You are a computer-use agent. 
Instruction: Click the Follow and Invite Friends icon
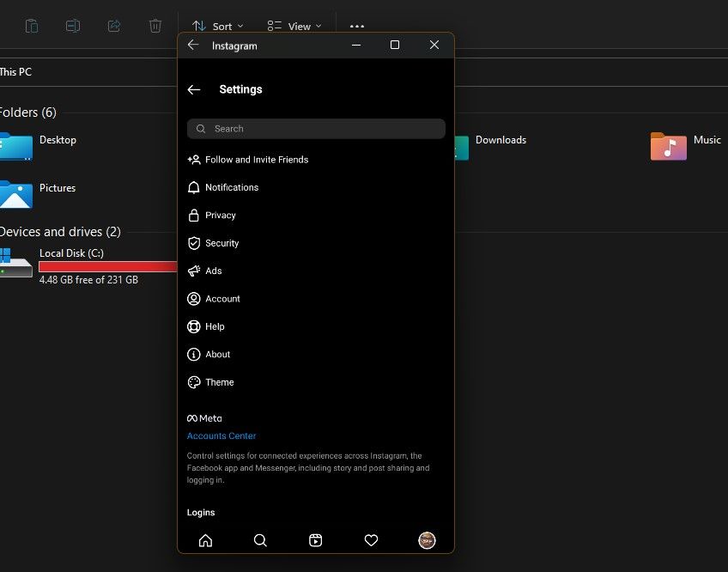(194, 160)
